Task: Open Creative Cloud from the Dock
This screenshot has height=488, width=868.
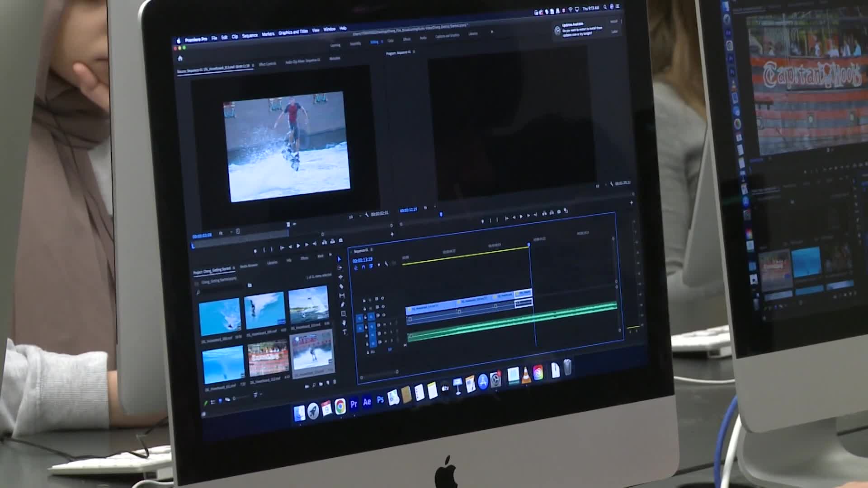Action: pos(538,373)
